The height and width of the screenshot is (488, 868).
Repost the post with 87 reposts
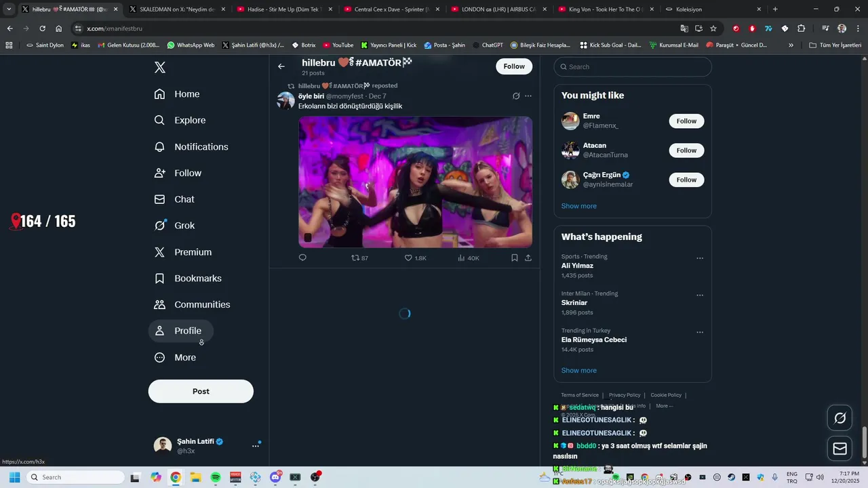(359, 258)
